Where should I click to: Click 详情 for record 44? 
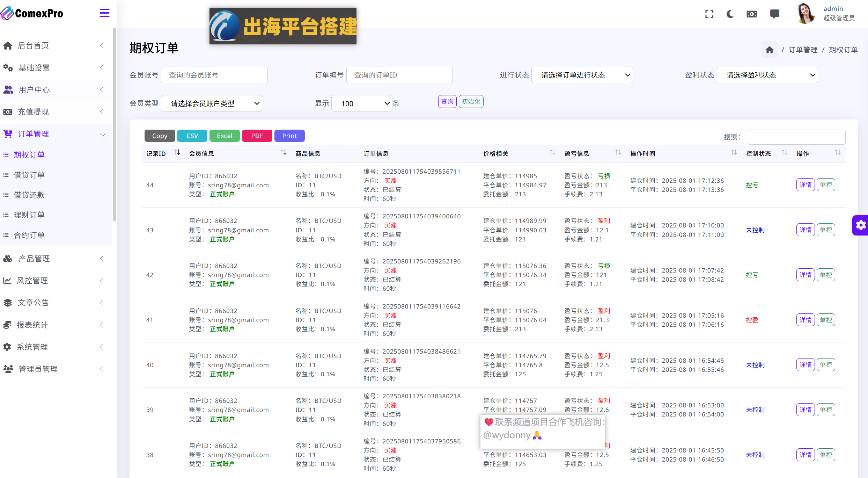[805, 185]
